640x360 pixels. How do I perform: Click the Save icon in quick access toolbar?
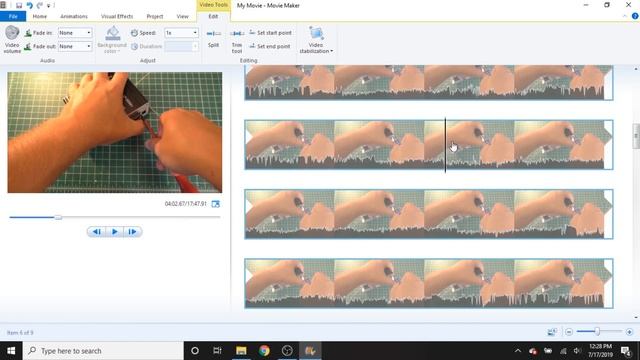(19, 5)
